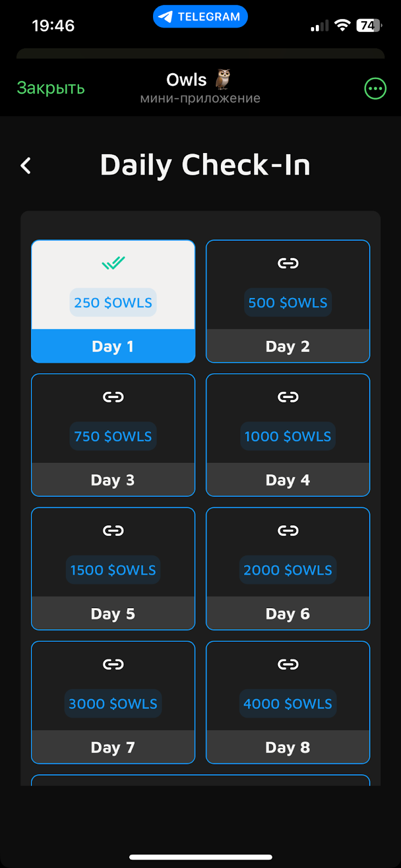This screenshot has width=401, height=868.
Task: Select the 250 $OWLS reward badge
Action: [113, 302]
